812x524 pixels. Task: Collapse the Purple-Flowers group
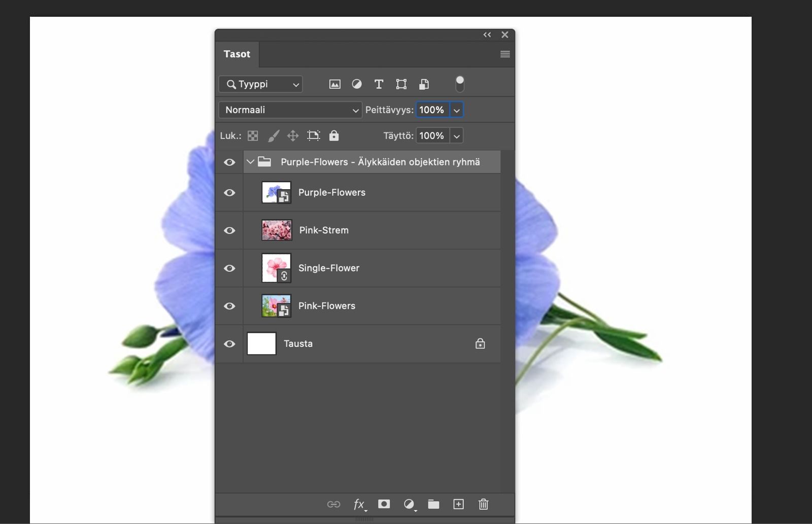tap(250, 162)
